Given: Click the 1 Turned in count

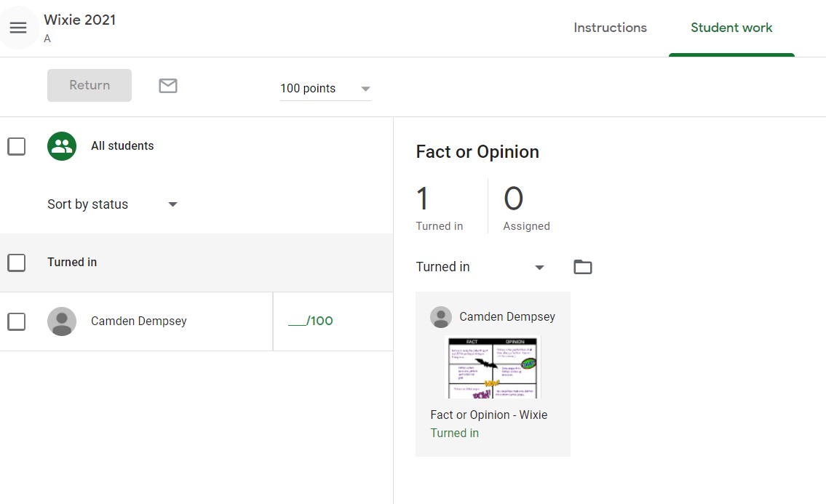Looking at the screenshot, I should [x=439, y=207].
